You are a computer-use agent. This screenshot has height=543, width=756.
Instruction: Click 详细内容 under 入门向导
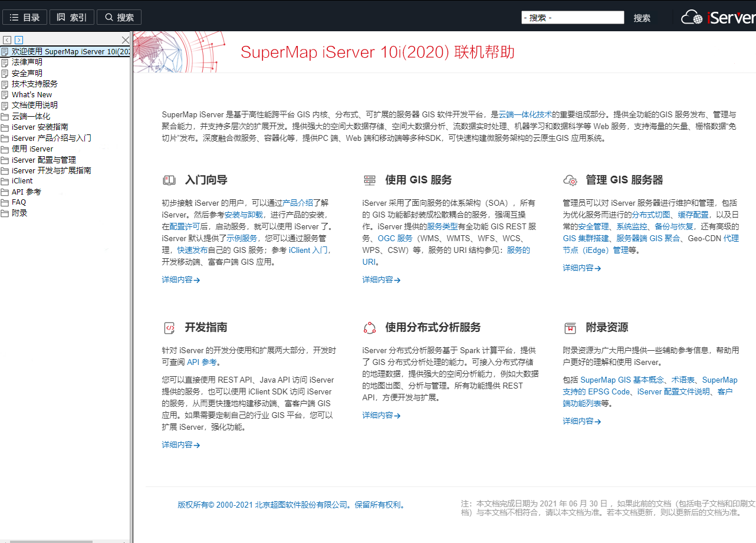point(181,280)
